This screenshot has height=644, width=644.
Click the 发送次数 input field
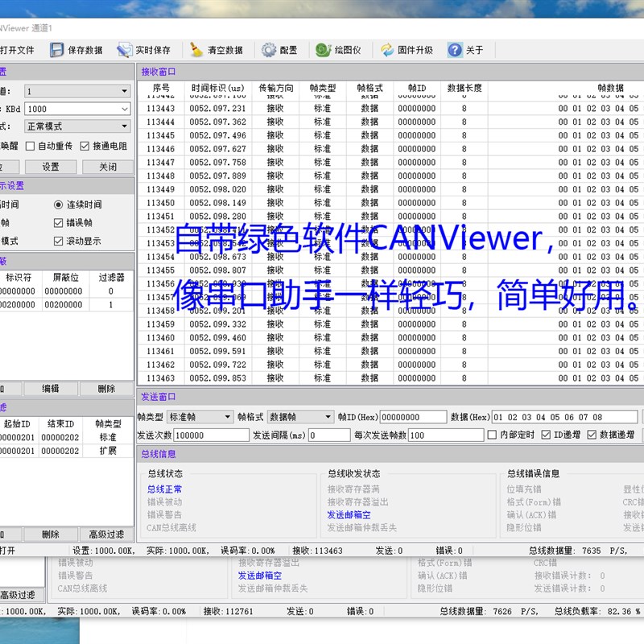[x=212, y=435]
